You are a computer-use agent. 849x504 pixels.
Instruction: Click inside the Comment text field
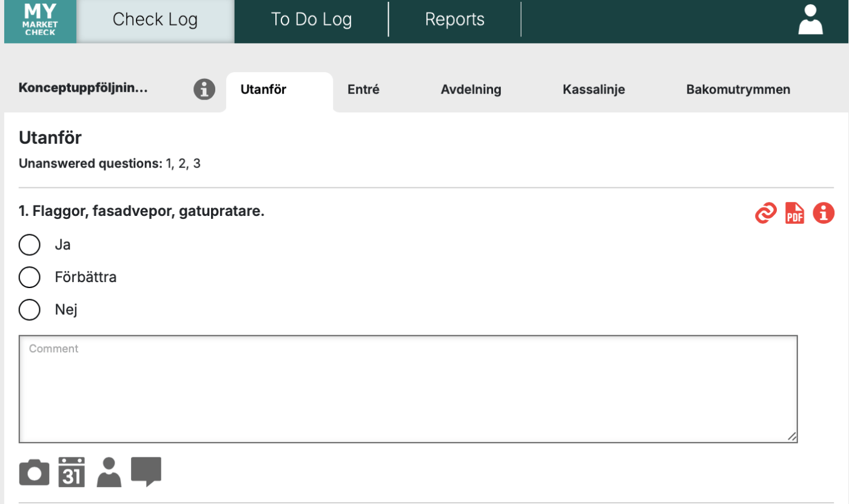408,389
